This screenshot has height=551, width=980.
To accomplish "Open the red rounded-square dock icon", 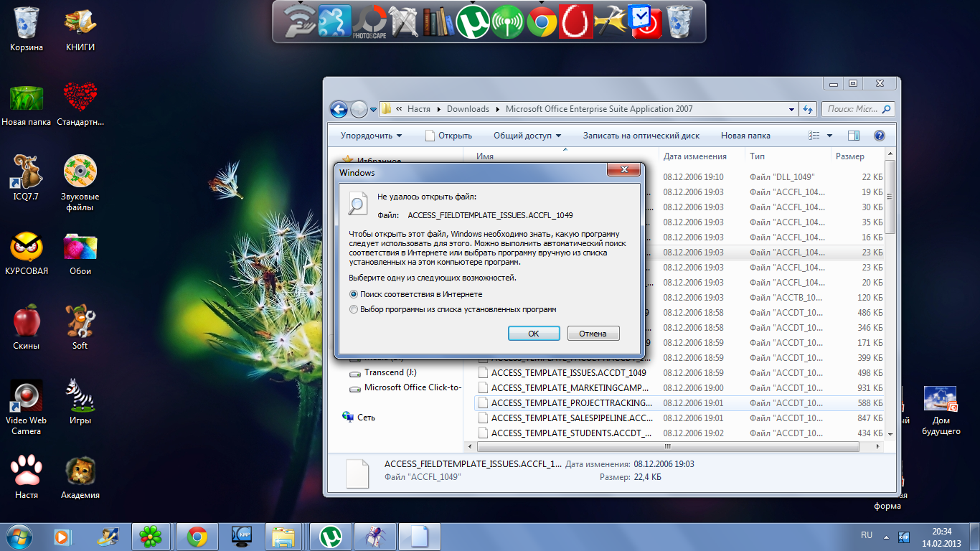I will tap(577, 21).
